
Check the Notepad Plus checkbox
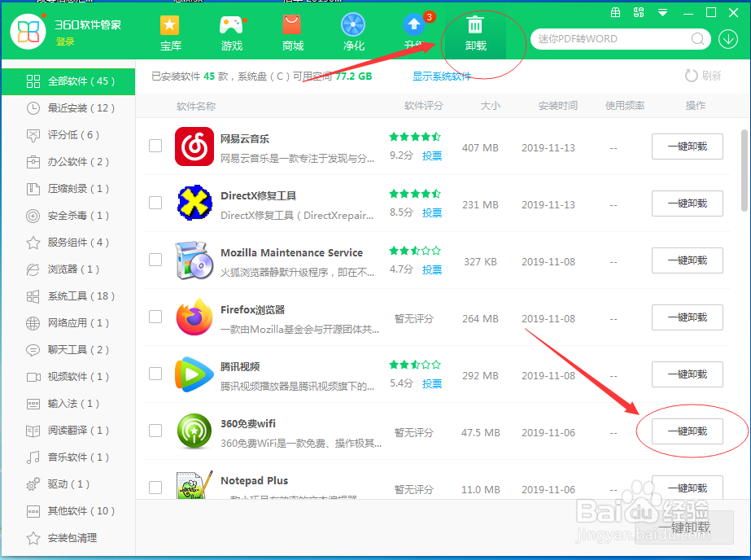(x=155, y=488)
